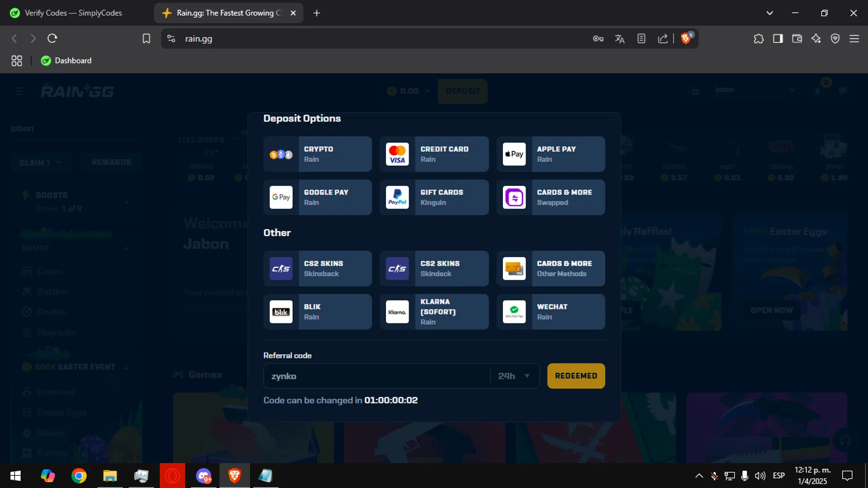This screenshot has height=488, width=868.
Task: Click the address bar showing rain.gg
Action: [x=382, y=38]
